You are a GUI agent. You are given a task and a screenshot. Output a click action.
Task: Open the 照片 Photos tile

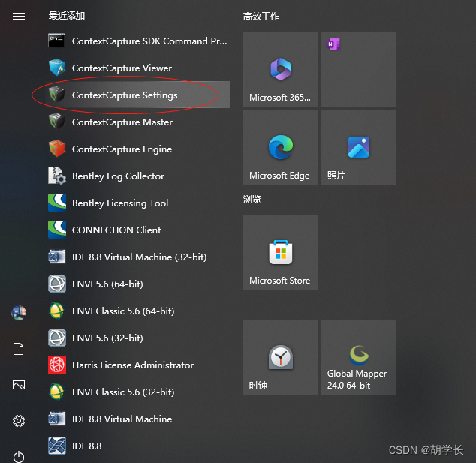pos(359,147)
